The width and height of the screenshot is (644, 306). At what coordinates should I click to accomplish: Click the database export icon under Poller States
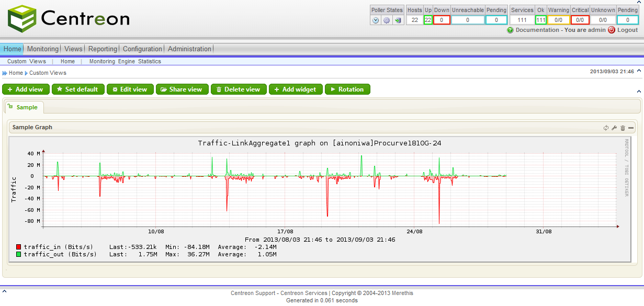pyautogui.click(x=398, y=20)
